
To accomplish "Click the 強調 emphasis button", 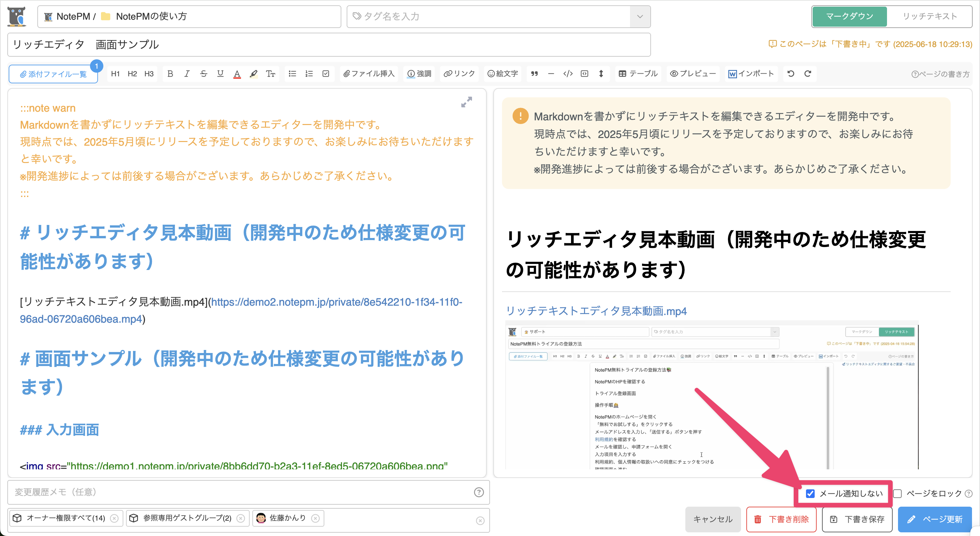I will point(419,74).
